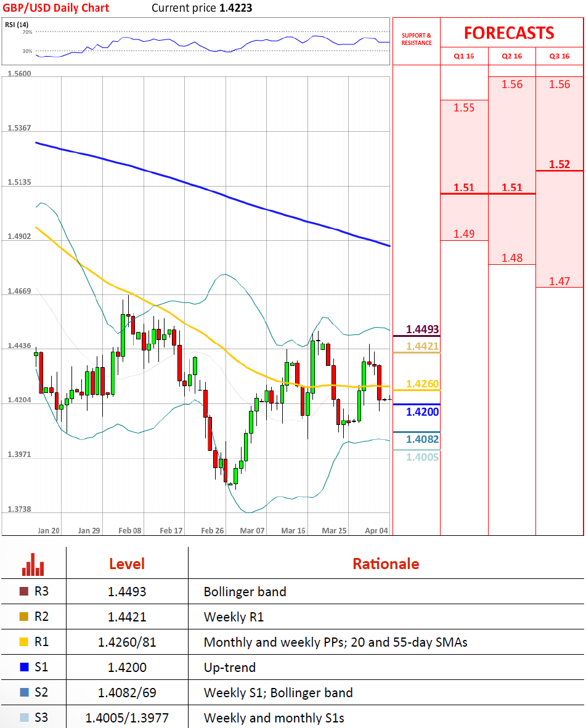This screenshot has height=728, width=586.
Task: Click the 1.4260 resistance level marker
Action: pos(422,384)
